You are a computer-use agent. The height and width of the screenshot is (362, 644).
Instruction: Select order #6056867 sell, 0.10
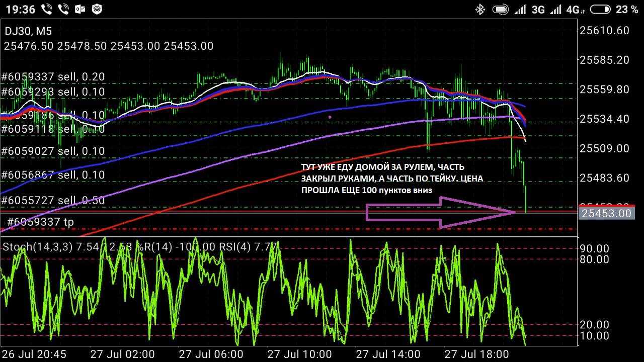click(x=53, y=175)
